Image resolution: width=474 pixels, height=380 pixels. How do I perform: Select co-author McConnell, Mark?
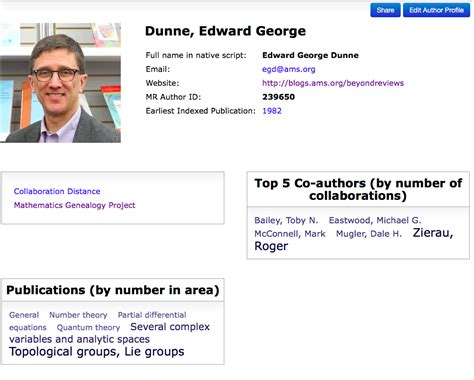[x=290, y=234]
